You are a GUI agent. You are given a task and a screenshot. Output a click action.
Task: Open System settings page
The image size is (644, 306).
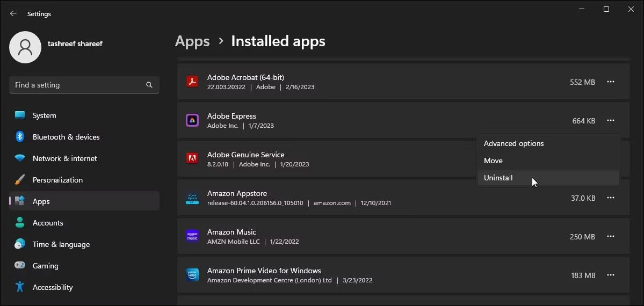coord(84,115)
